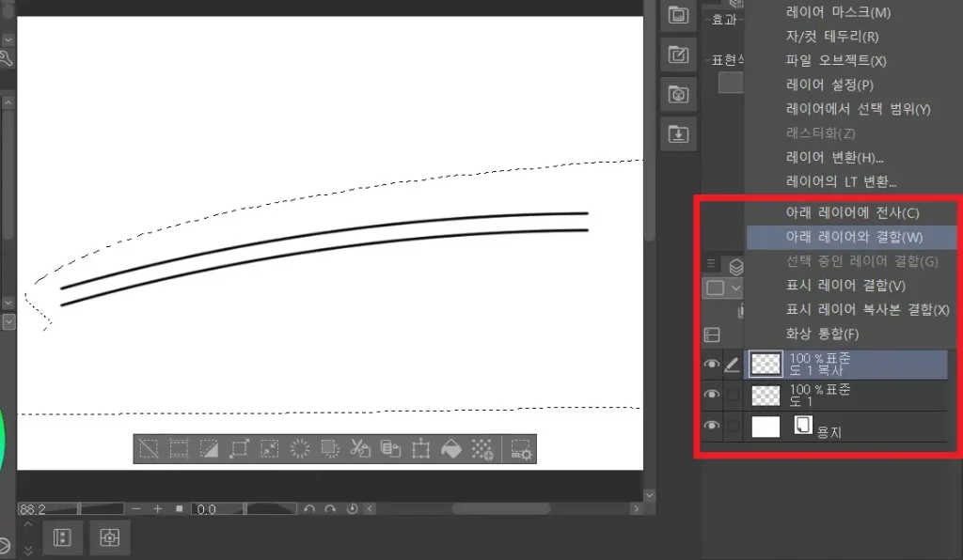
Task: Click the Cut and paste icon
Action: 360,449
